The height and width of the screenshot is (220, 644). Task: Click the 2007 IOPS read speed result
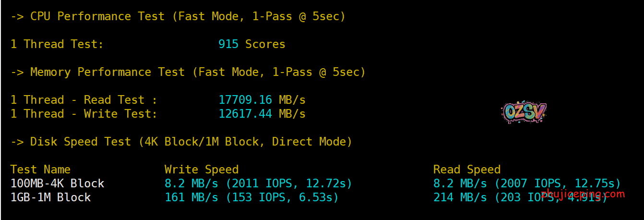pyautogui.click(x=527, y=183)
